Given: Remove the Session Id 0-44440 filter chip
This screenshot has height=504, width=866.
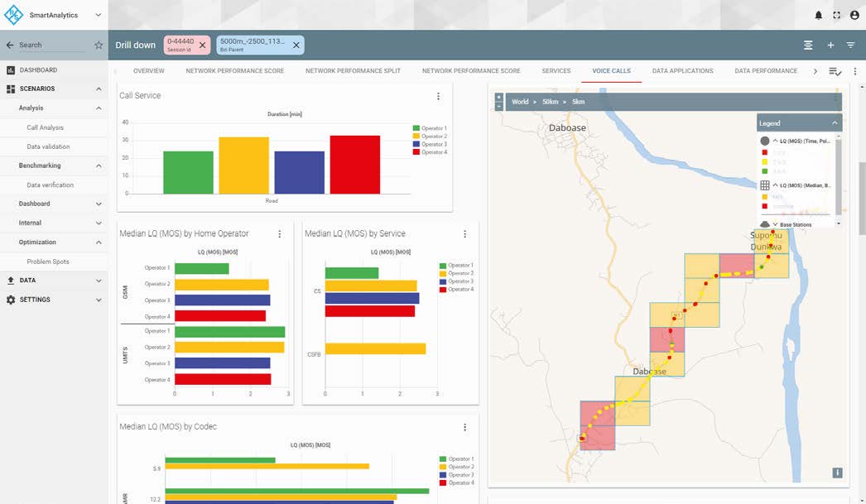Looking at the screenshot, I should 202,45.
